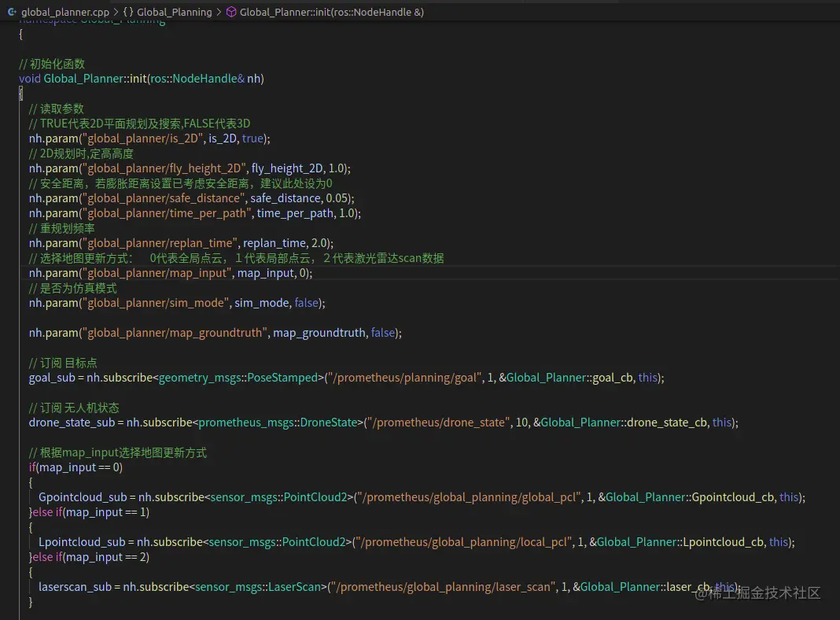
Task: Click the comment '// 订阅 目标点'
Action: click(x=63, y=363)
